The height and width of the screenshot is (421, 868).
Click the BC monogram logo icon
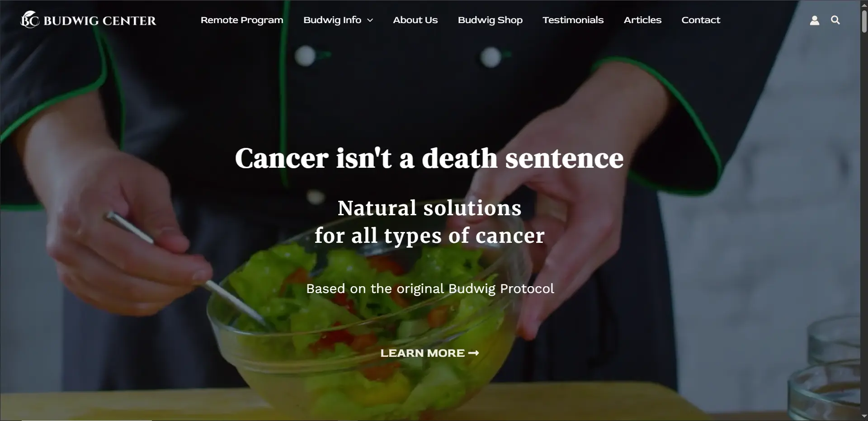click(30, 19)
